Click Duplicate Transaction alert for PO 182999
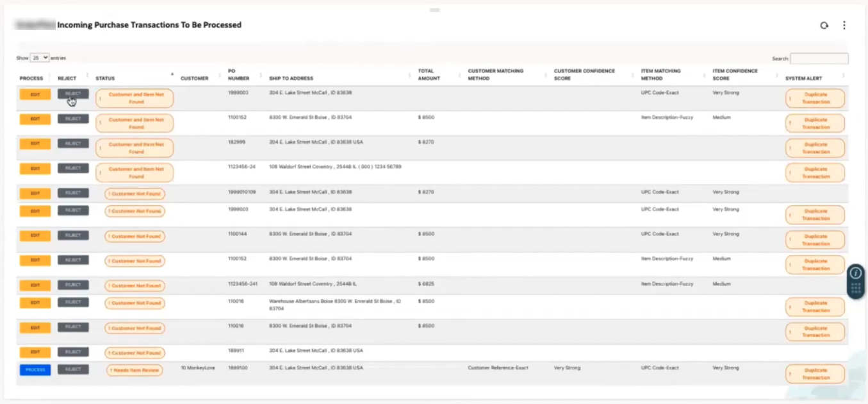The image size is (868, 404). [x=815, y=148]
